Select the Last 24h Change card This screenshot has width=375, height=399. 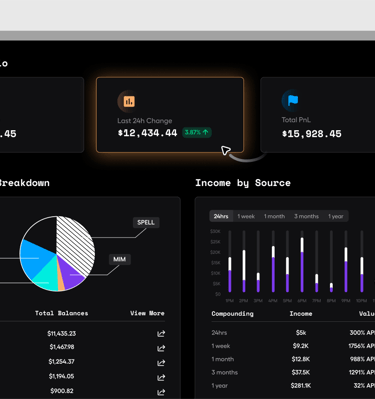[x=170, y=115]
